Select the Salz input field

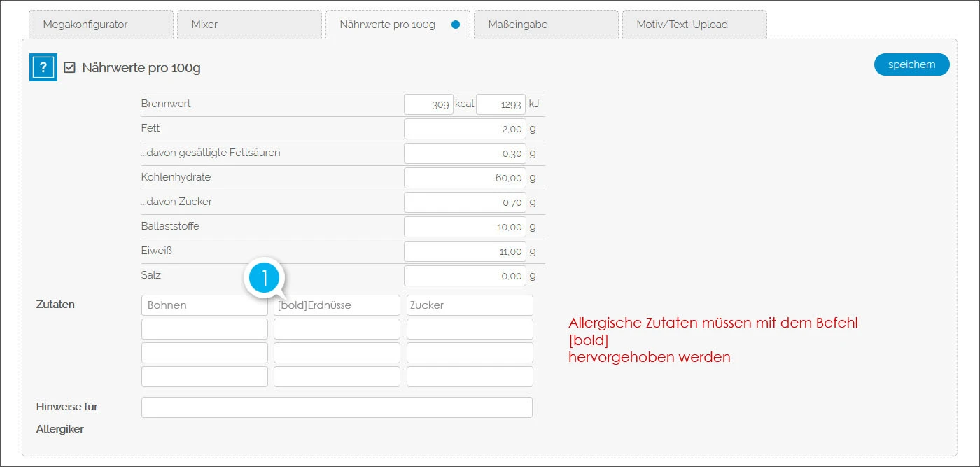(465, 275)
